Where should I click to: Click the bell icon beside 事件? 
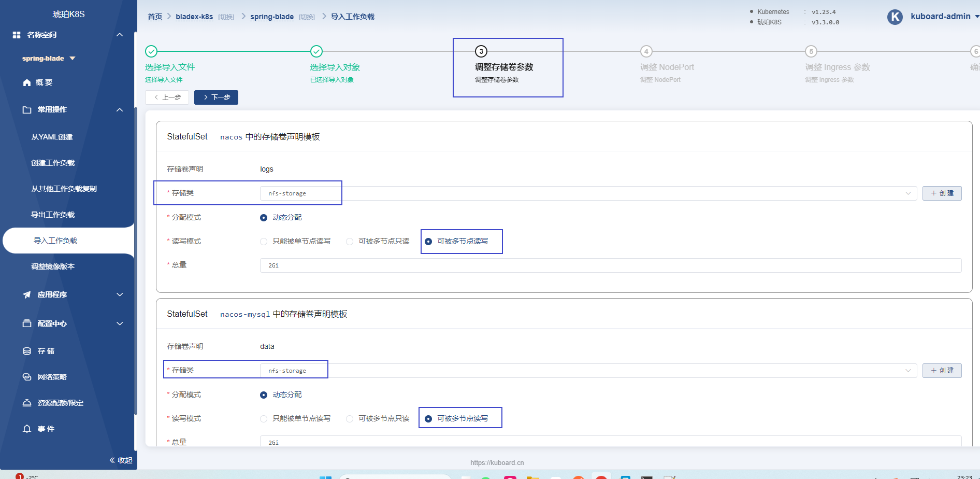coord(27,429)
